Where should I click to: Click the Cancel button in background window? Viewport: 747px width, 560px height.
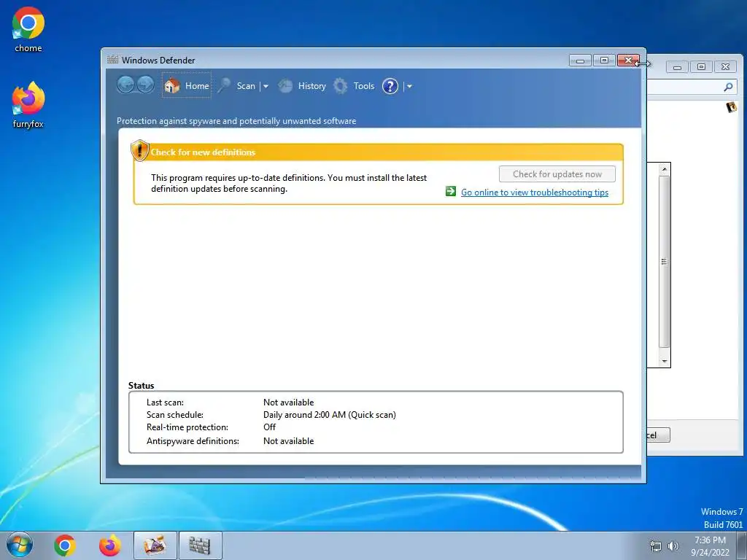click(x=659, y=435)
